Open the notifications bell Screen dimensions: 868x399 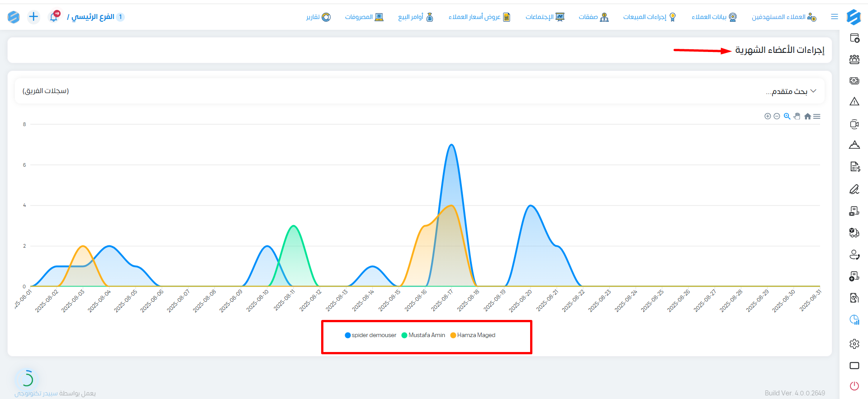(54, 17)
